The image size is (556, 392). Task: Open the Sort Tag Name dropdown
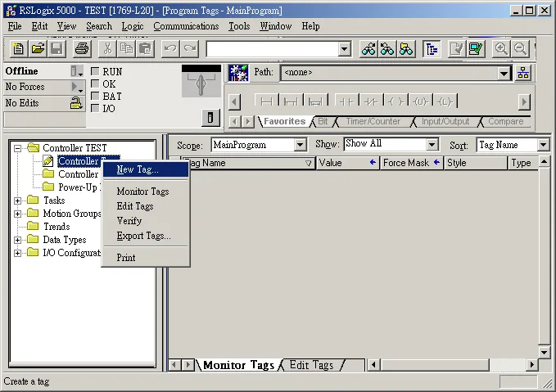543,145
